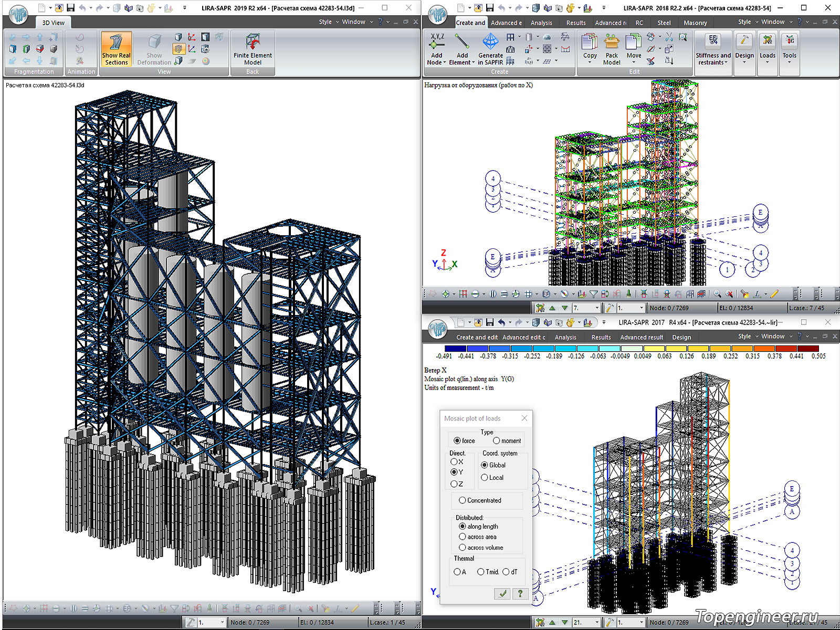This screenshot has height=630, width=840.
Task: Click the Copy tool in Edit group
Action: (590, 49)
